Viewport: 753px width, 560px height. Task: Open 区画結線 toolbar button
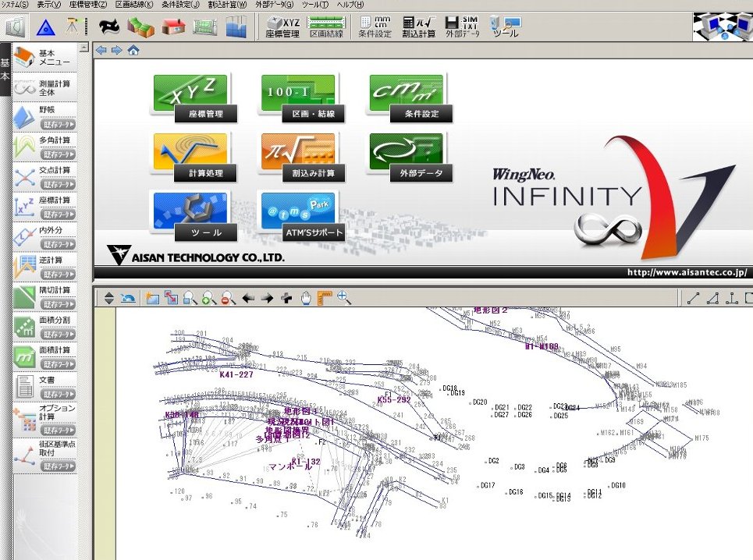click(326, 27)
